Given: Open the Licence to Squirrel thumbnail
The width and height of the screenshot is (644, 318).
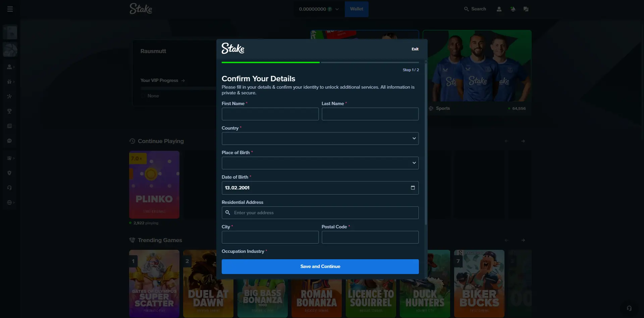Looking at the screenshot, I should 371,298.
